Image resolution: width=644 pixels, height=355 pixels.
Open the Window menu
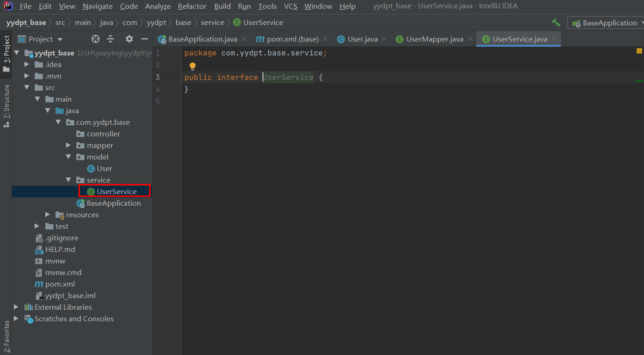coord(318,6)
